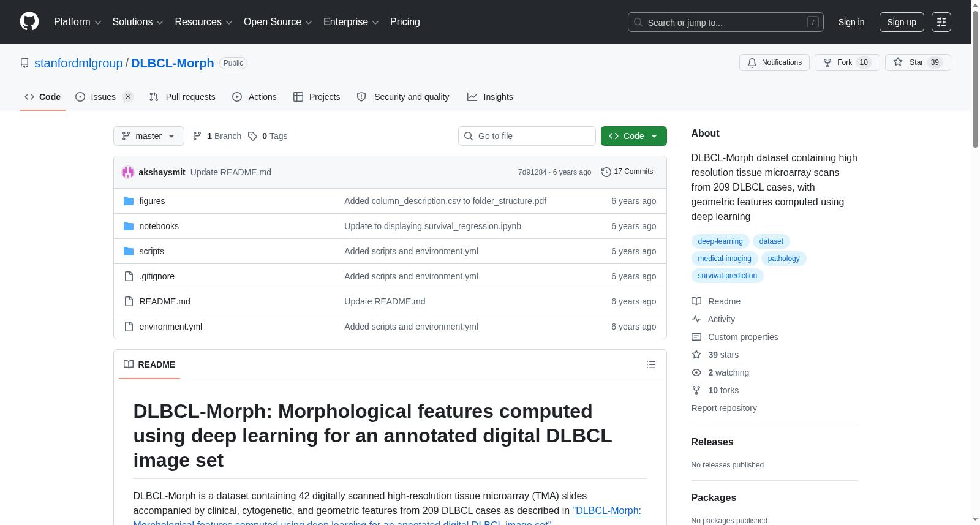Open the Issues tab
Image resolution: width=980 pixels, height=525 pixels.
click(104, 97)
